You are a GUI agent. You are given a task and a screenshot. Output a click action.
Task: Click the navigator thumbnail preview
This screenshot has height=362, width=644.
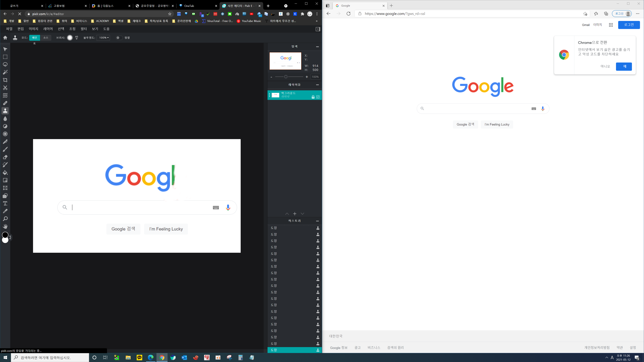tap(285, 61)
